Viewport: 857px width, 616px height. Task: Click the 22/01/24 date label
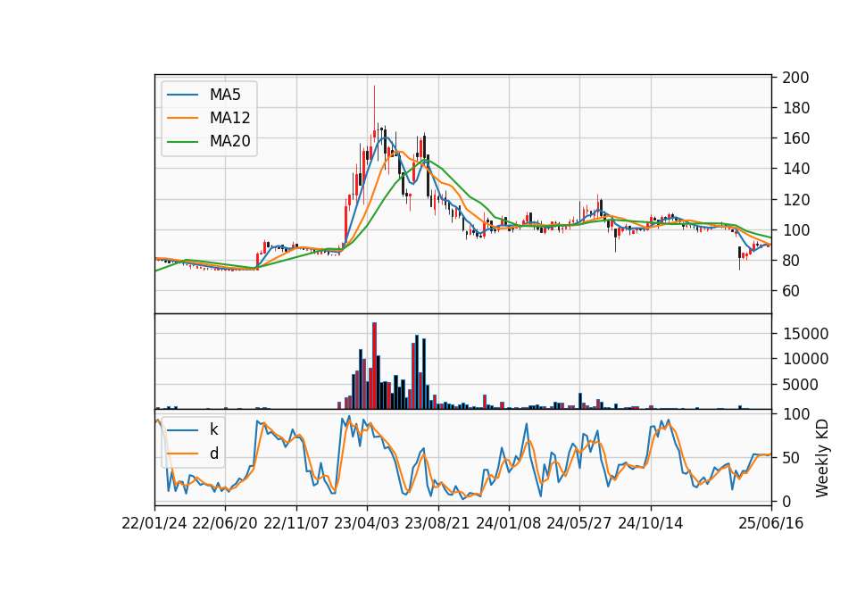[154, 524]
